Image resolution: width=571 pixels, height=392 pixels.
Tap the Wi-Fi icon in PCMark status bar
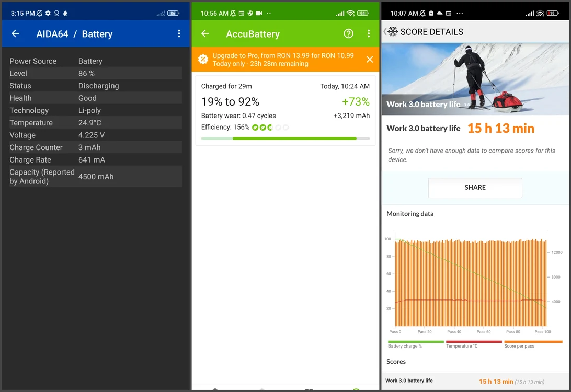(540, 13)
